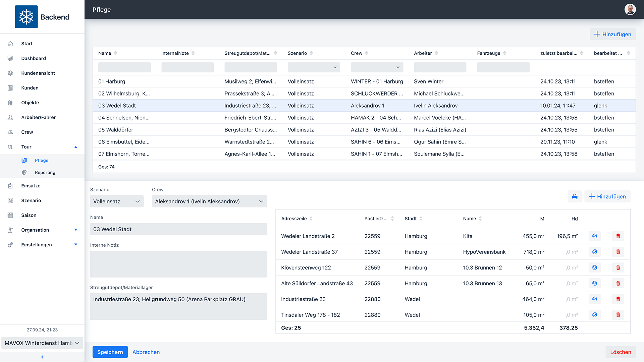
Task: Click the Abbrechen link
Action: pos(146,352)
